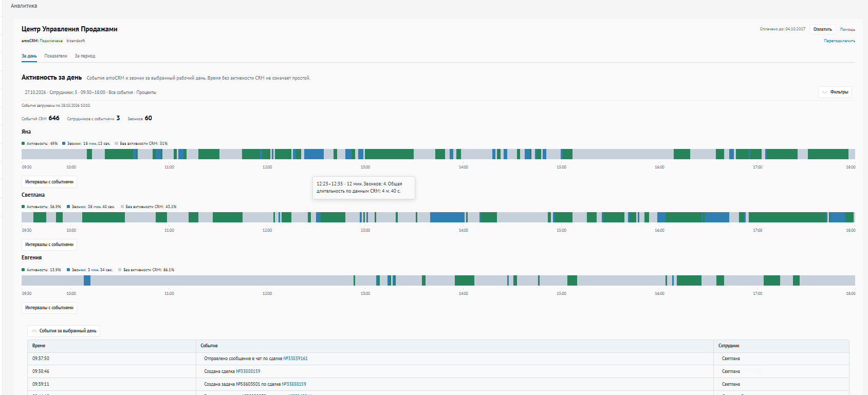This screenshot has width=868, height=395.
Task: Select the За день tab
Action: click(x=29, y=56)
